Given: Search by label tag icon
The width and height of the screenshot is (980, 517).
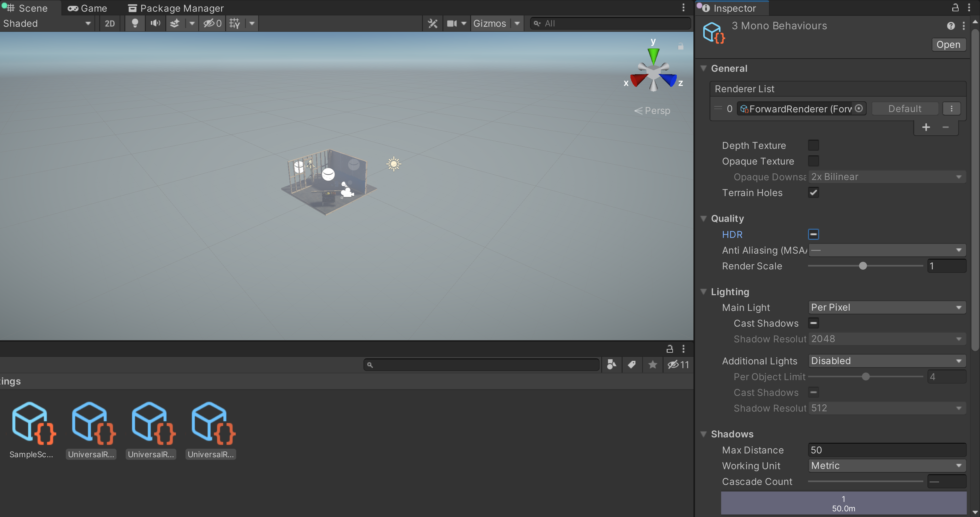Looking at the screenshot, I should [x=632, y=365].
